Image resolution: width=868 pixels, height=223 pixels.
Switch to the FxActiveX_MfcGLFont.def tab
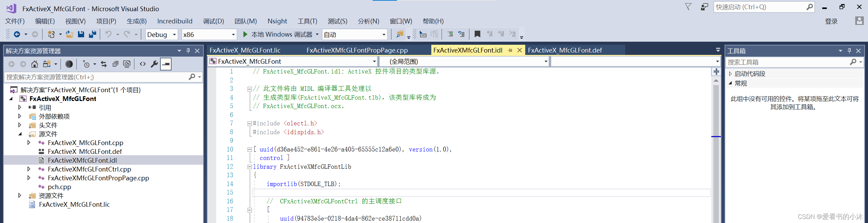pyautogui.click(x=565, y=50)
